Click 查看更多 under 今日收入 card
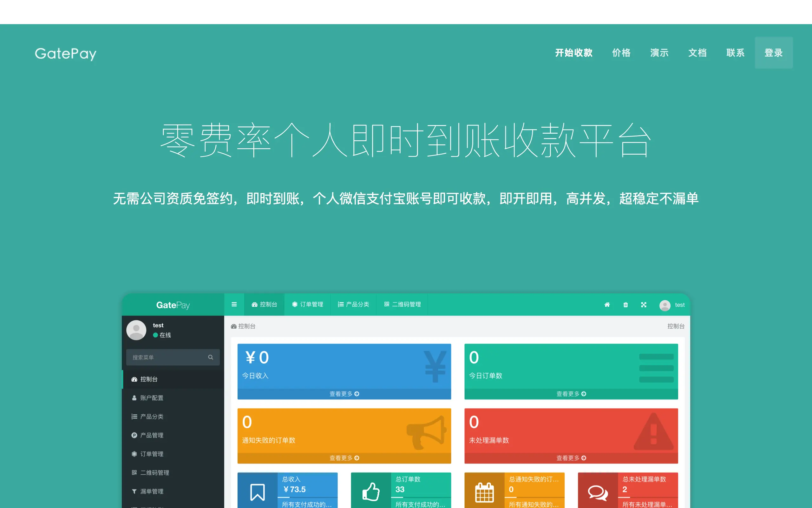812x508 pixels. point(344,394)
